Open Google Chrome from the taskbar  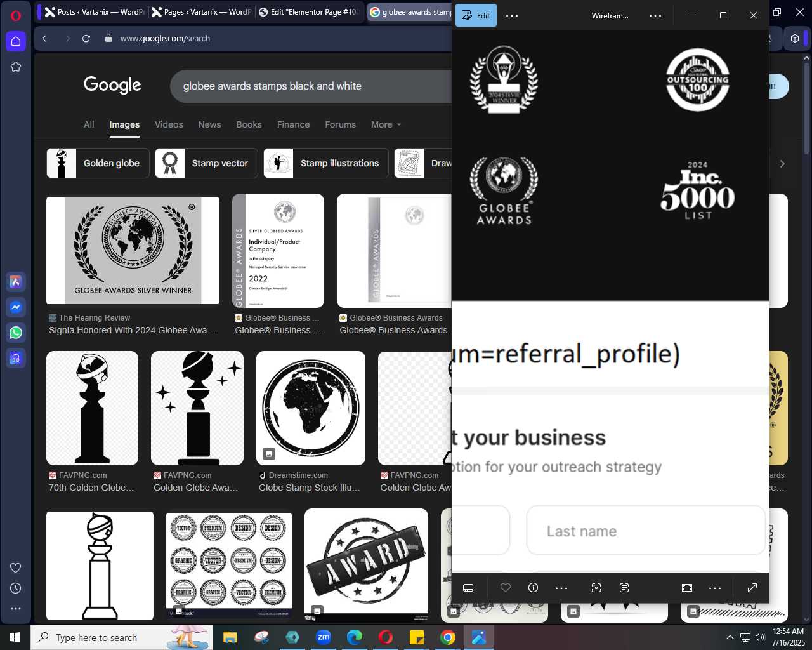point(448,637)
